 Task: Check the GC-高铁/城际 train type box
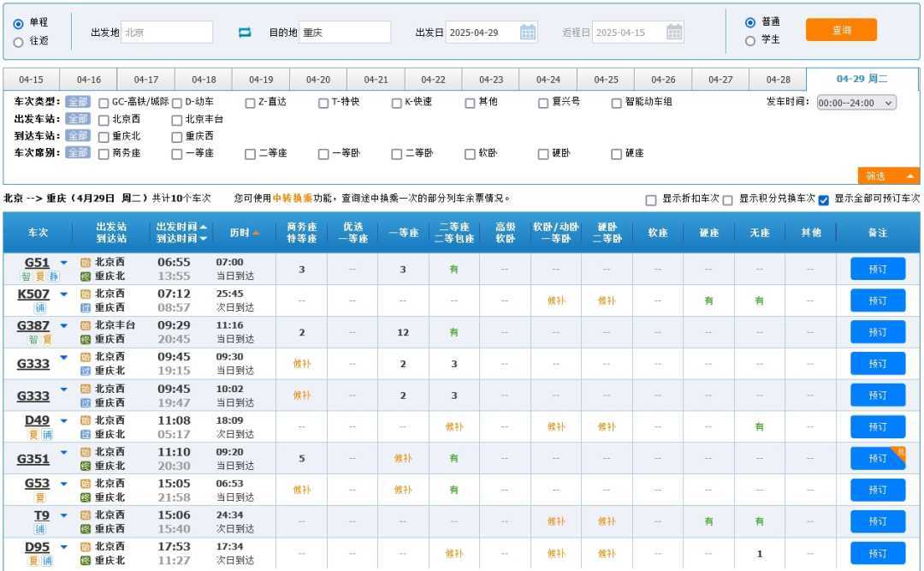(x=104, y=103)
